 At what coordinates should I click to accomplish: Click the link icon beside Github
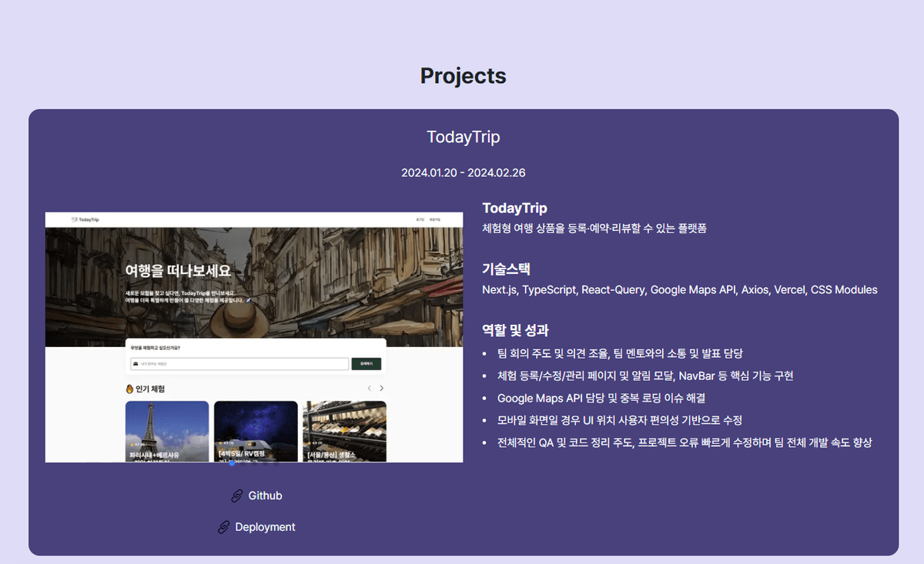237,496
